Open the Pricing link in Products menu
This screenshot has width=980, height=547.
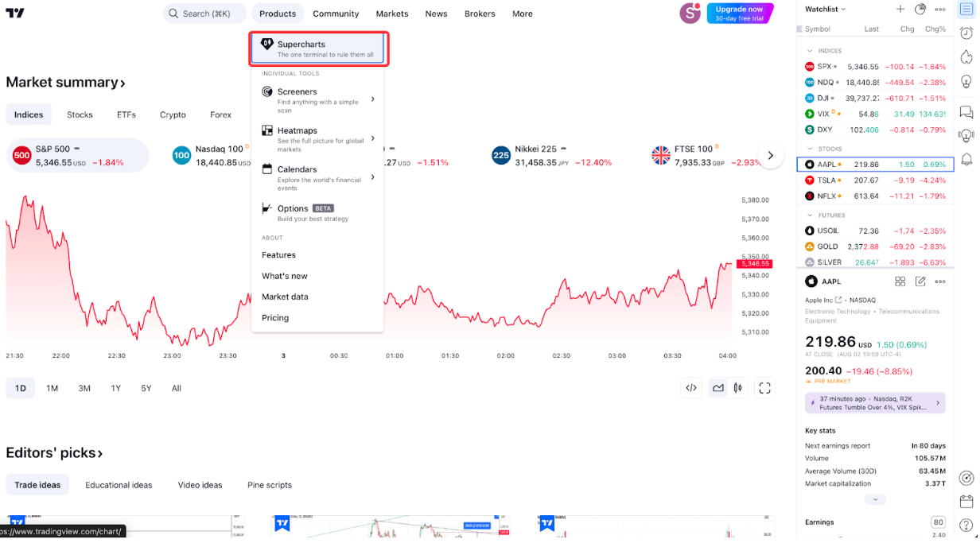(x=275, y=318)
